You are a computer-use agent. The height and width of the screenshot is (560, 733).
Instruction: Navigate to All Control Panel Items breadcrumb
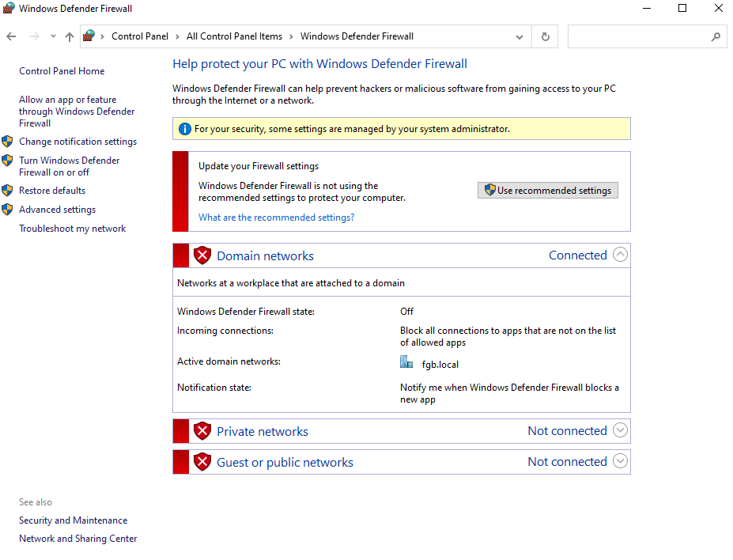(234, 36)
